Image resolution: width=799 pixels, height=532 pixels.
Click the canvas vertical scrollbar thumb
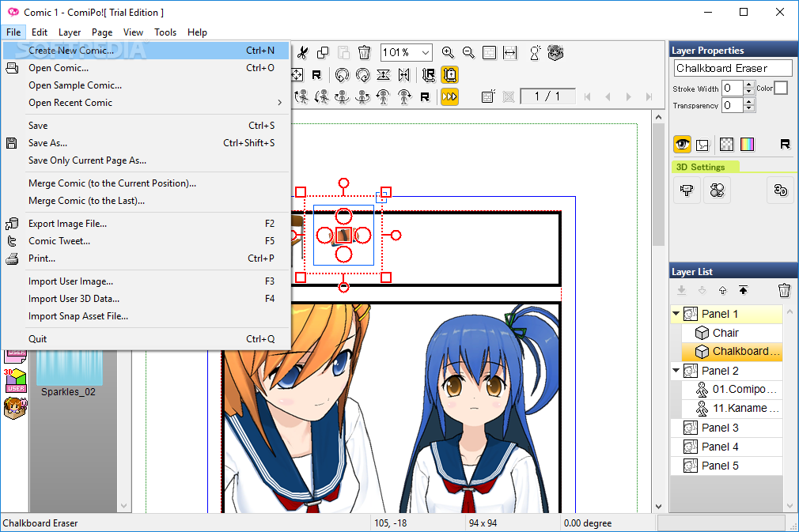pos(658,185)
